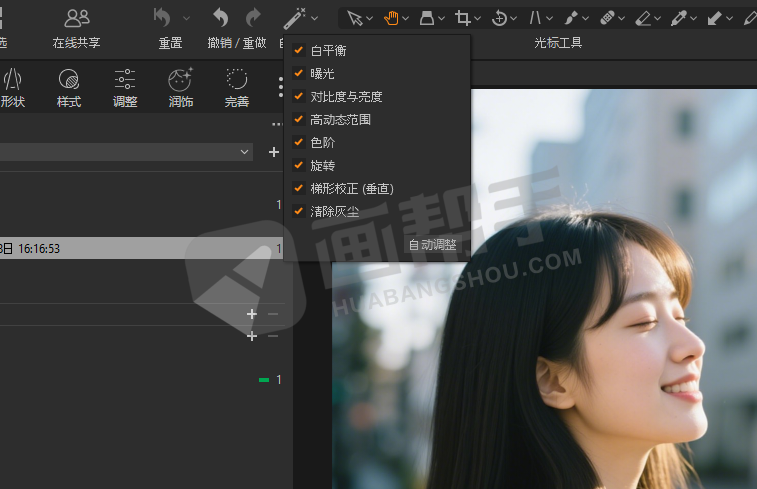Select the trapezoid-shaped cursor tool
Viewport: 757px width, 489px height.
[427, 18]
